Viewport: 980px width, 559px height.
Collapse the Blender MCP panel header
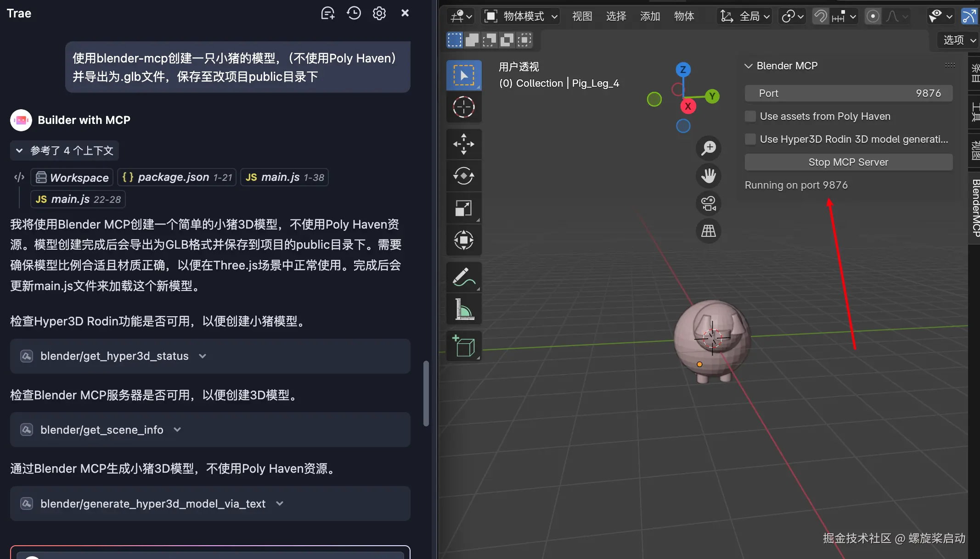(x=749, y=66)
